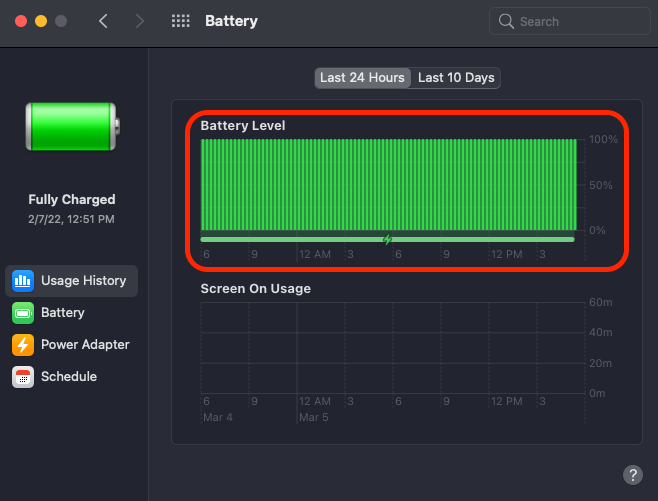Click 12 AM label under Screen On Usage
This screenshot has height=501, width=658.
tap(315, 402)
